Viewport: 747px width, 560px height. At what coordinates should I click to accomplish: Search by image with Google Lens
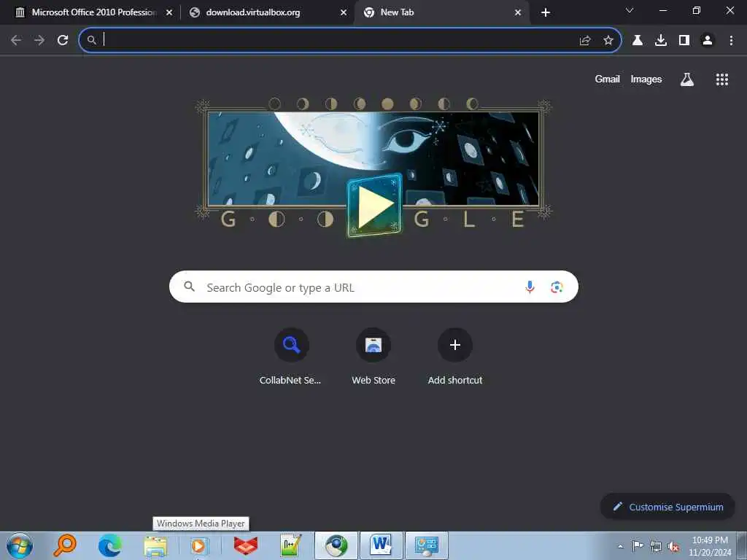(557, 287)
